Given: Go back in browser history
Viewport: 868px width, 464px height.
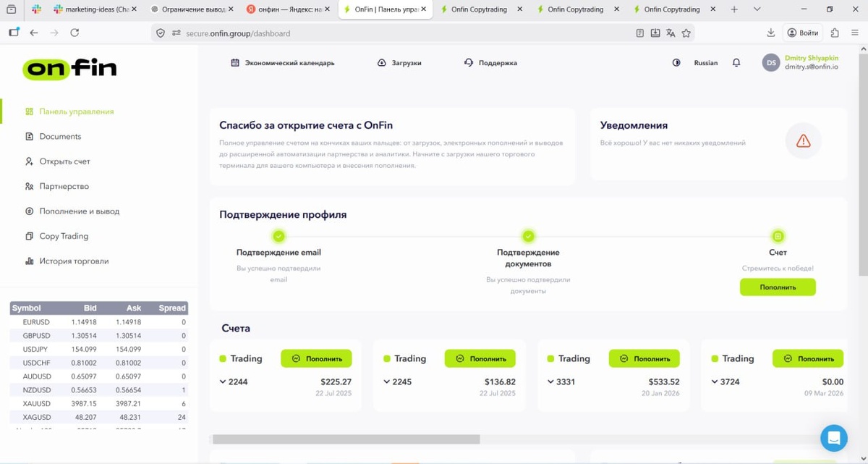Looking at the screenshot, I should point(34,33).
